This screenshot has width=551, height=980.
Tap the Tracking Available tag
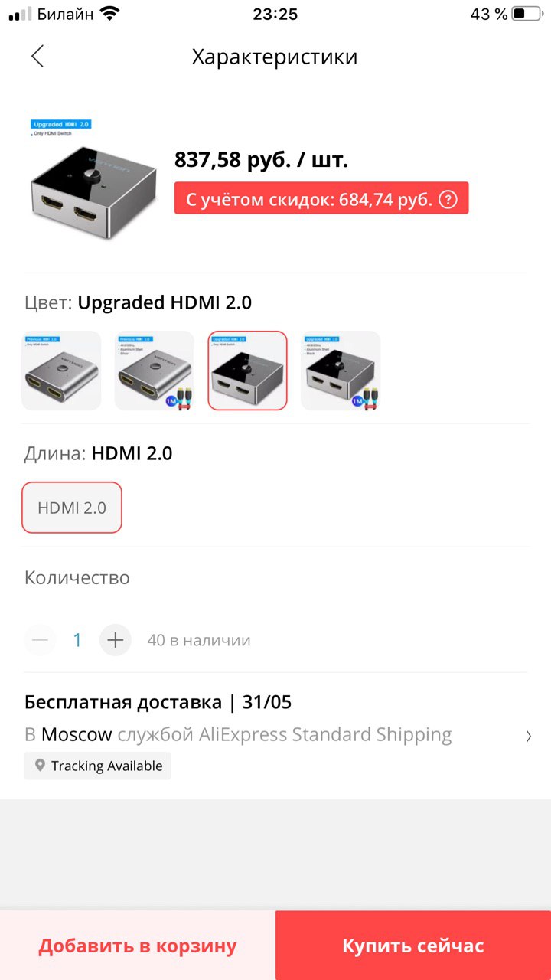97,766
